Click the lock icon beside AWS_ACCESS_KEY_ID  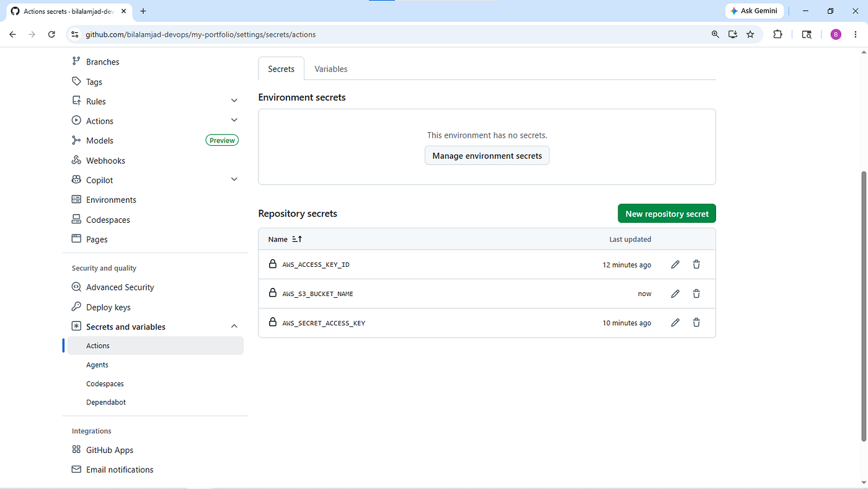point(272,264)
